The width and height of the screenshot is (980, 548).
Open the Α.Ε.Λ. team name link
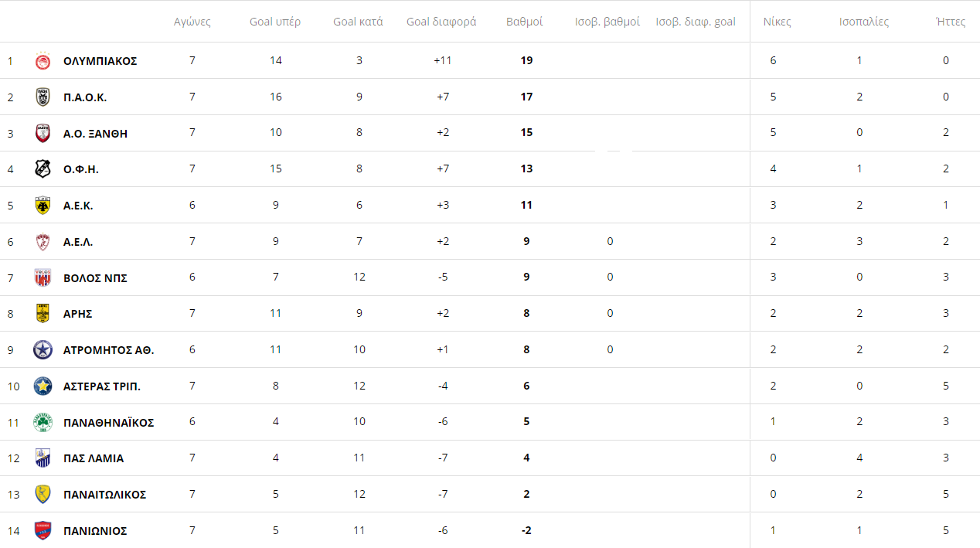click(x=78, y=242)
